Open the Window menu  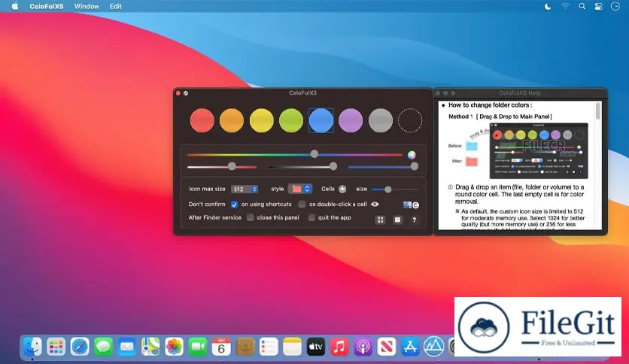click(x=87, y=7)
